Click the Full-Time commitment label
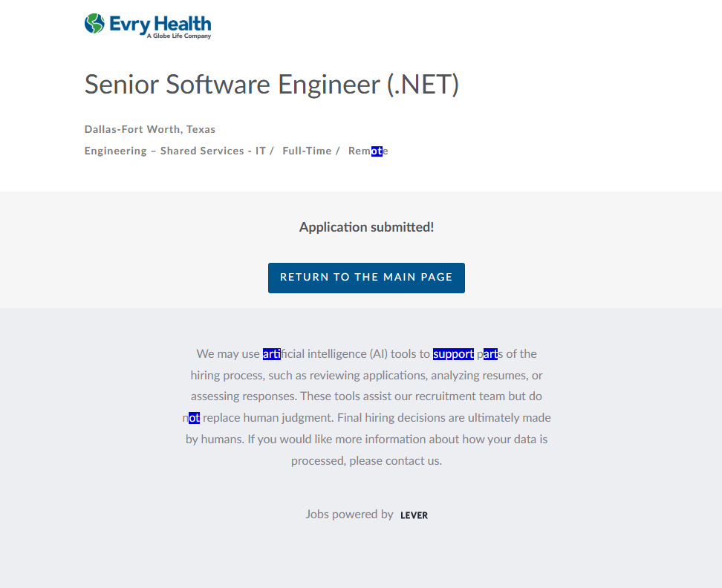The image size is (722, 588). coord(307,151)
